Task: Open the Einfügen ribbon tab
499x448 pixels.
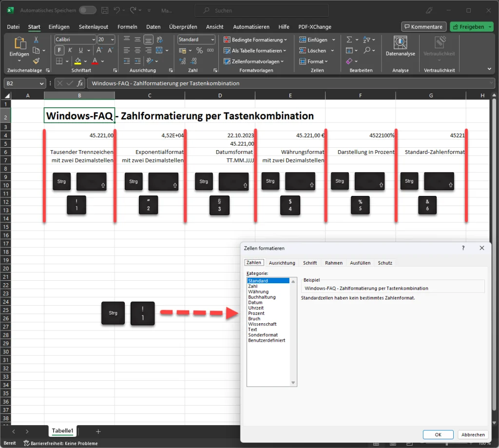Action: (x=59, y=27)
